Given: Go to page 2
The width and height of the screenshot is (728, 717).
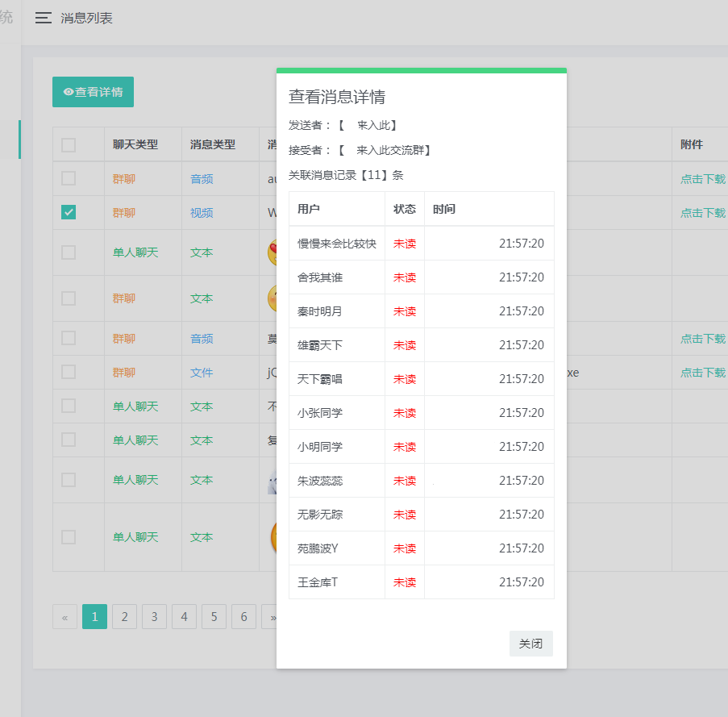Looking at the screenshot, I should pos(124,617).
